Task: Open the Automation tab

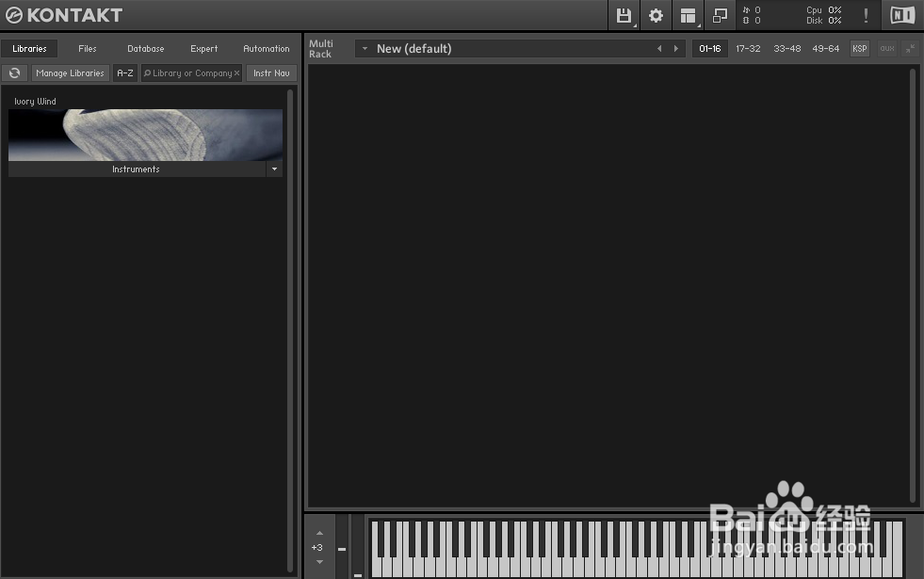Action: (x=267, y=48)
